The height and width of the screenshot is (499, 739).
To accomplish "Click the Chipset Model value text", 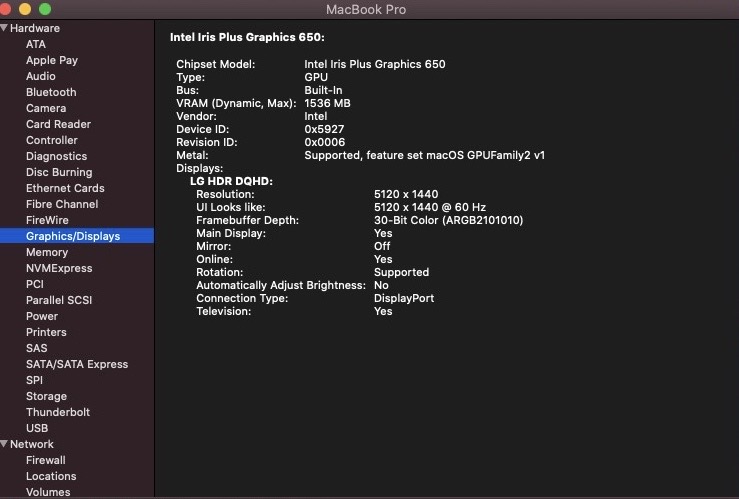I will click(x=375, y=64).
